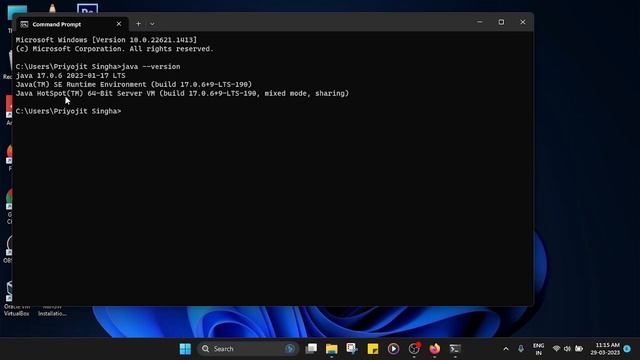Open Task View from taskbar
This screenshot has height=360, width=640.
tap(311, 349)
